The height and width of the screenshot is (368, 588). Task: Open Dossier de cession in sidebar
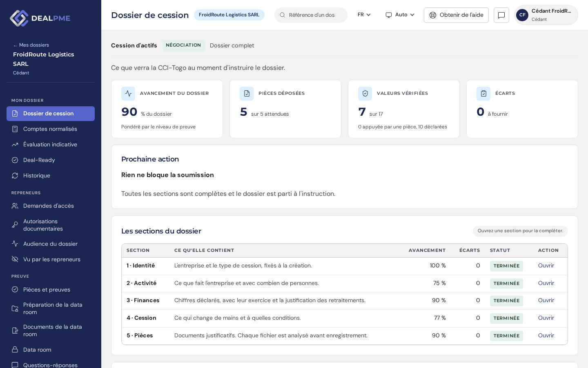(x=51, y=114)
